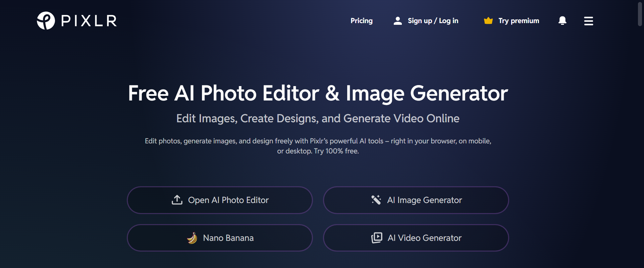Click the magic wand sparkle icon

[x=376, y=200]
